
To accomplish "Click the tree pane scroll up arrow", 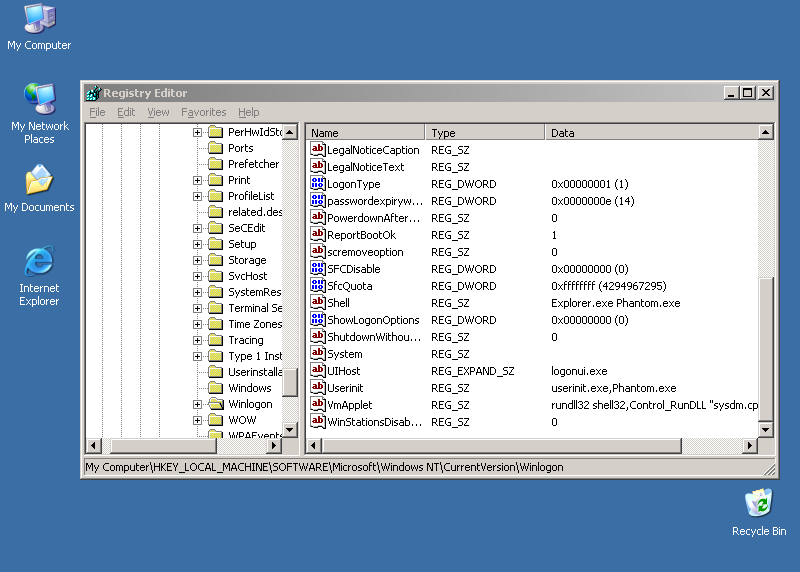I will [290, 132].
